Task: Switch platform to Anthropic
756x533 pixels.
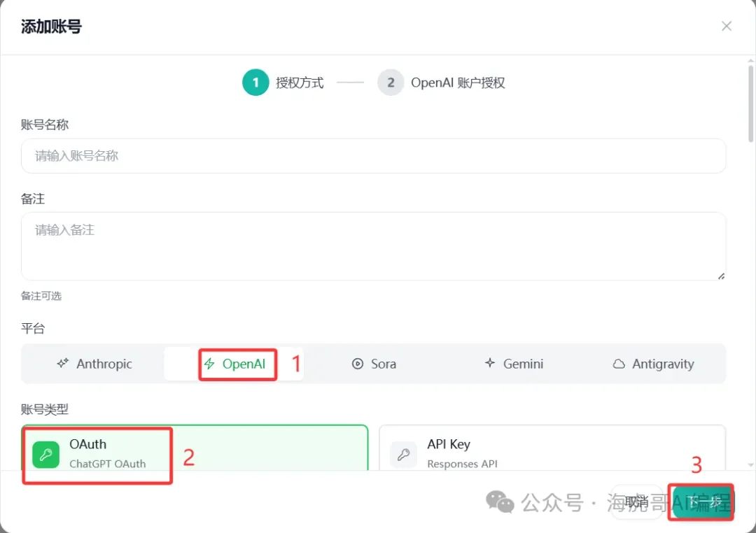Action: point(94,364)
